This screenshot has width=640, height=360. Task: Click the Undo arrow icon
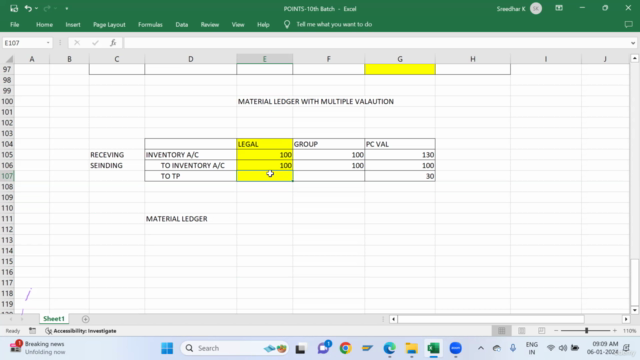(x=28, y=9)
